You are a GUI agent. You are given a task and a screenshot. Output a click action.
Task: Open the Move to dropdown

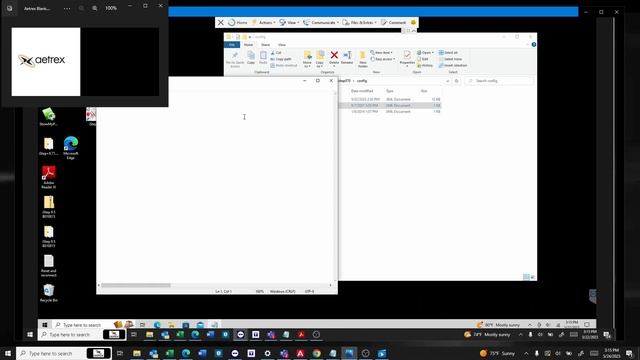pyautogui.click(x=307, y=59)
